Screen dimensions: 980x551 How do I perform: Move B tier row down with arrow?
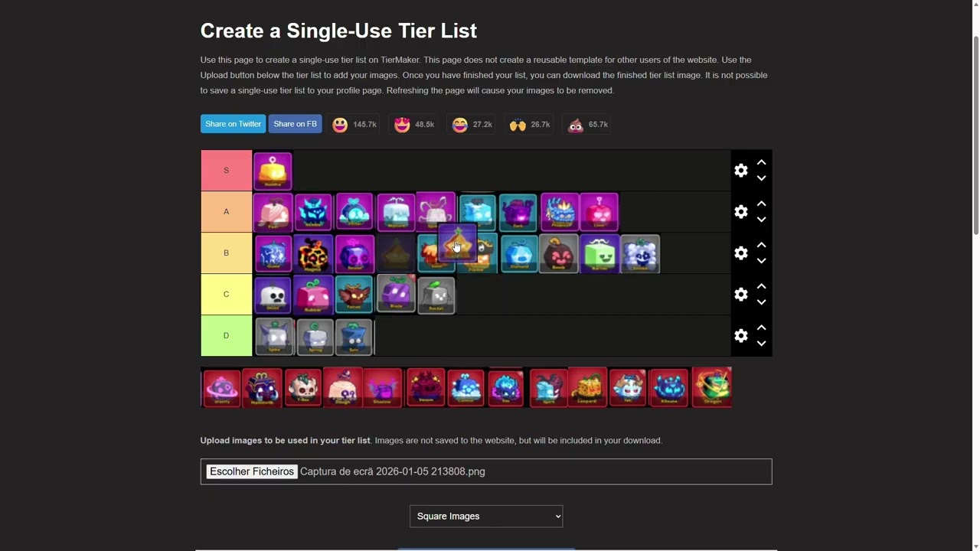[x=761, y=261]
